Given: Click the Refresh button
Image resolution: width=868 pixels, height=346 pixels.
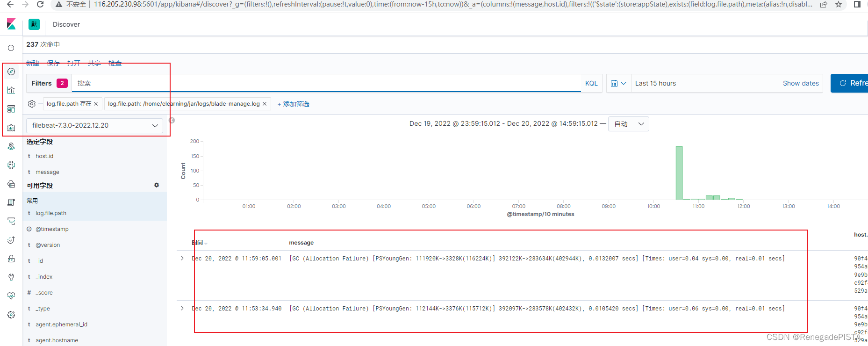Looking at the screenshot, I should coord(849,83).
